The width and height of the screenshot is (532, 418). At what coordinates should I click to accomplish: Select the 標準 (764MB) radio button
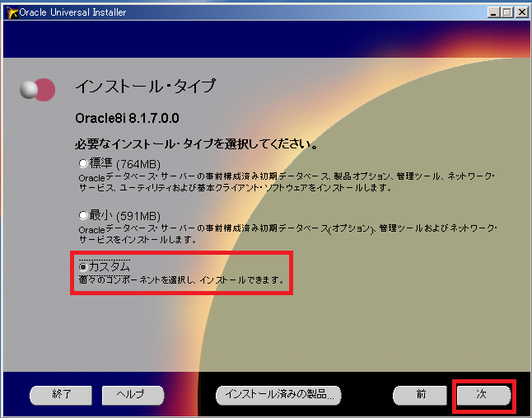pyautogui.click(x=83, y=164)
